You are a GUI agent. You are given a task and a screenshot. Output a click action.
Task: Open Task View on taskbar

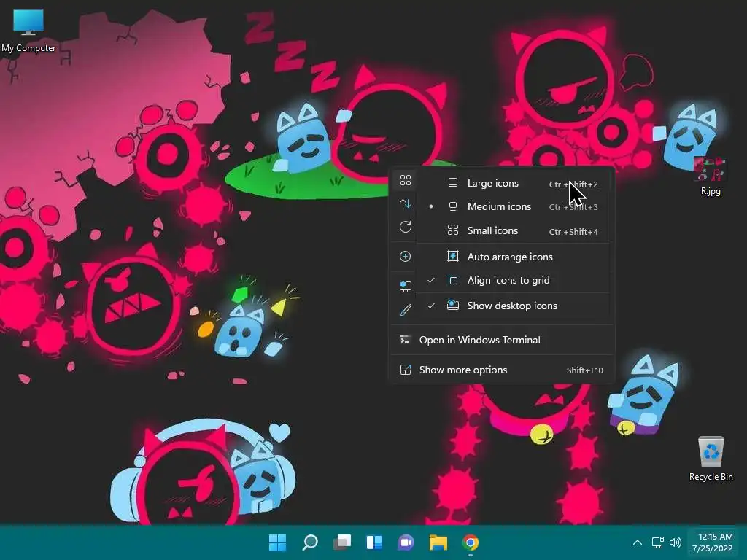point(342,542)
